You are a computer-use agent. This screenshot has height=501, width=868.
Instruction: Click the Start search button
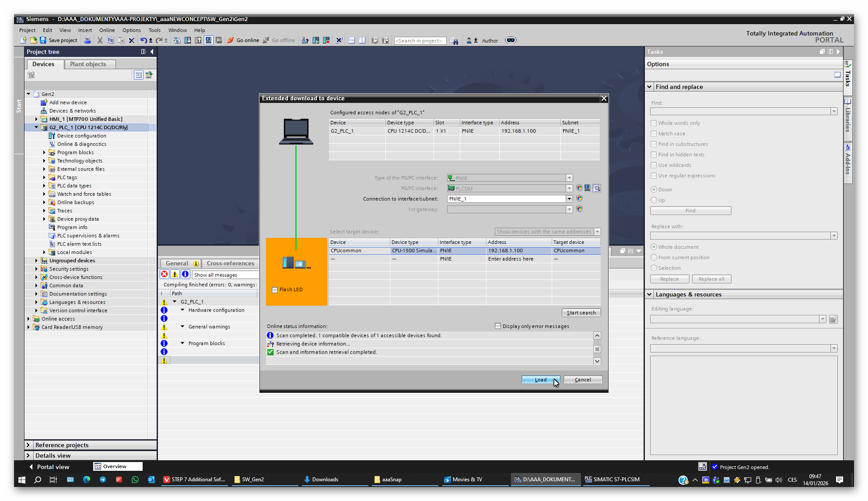coord(581,313)
